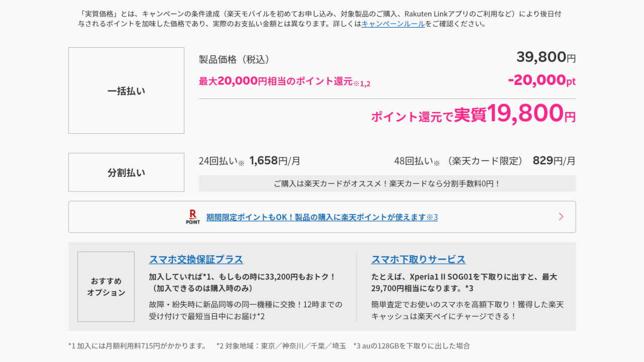644x362 pixels.
Task: Open the キャンペーンルール link
Action: tap(391, 28)
